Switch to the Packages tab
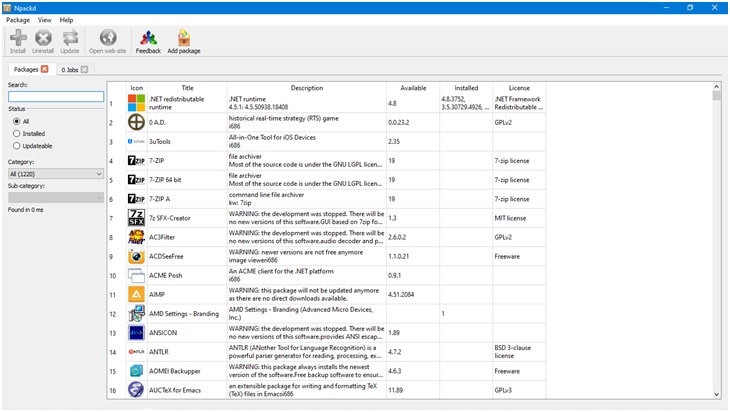The image size is (730, 412). coord(26,69)
